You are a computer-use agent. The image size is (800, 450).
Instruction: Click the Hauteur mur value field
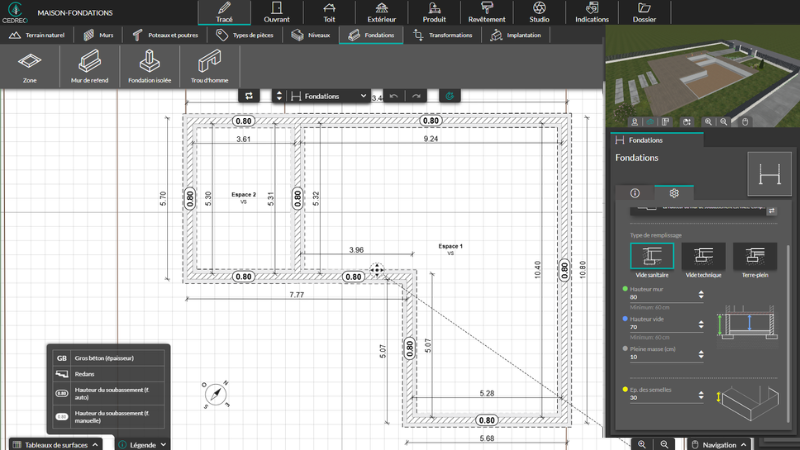[x=662, y=296]
